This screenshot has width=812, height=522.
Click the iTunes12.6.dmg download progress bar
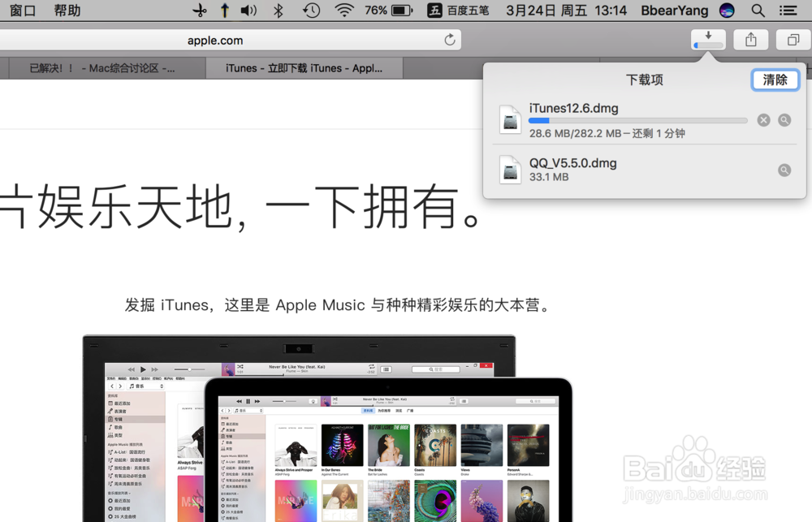638,121
